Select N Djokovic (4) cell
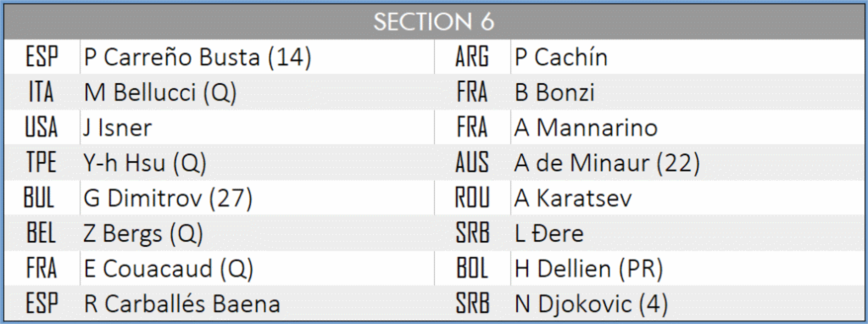 (687, 303)
